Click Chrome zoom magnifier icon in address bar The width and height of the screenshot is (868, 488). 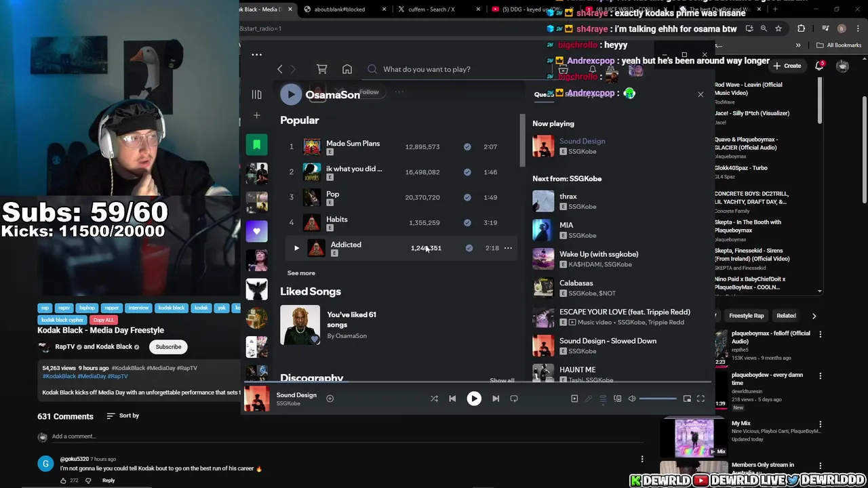click(x=764, y=28)
